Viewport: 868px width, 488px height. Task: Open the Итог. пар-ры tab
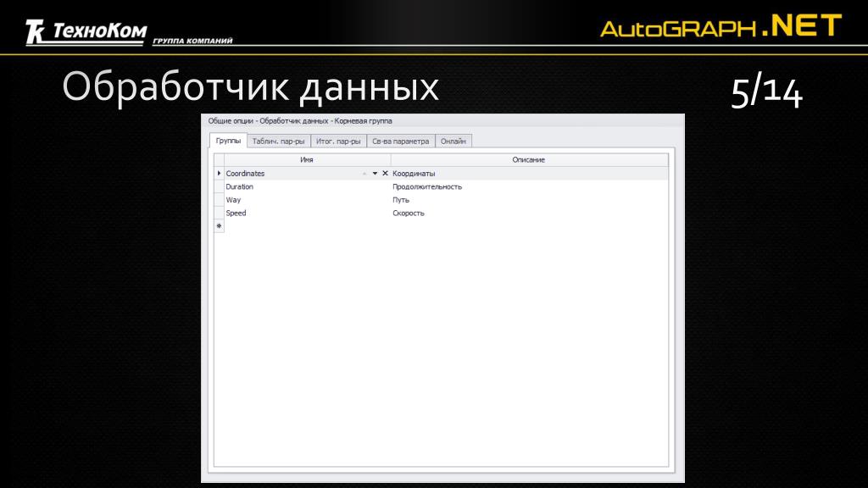coord(338,141)
